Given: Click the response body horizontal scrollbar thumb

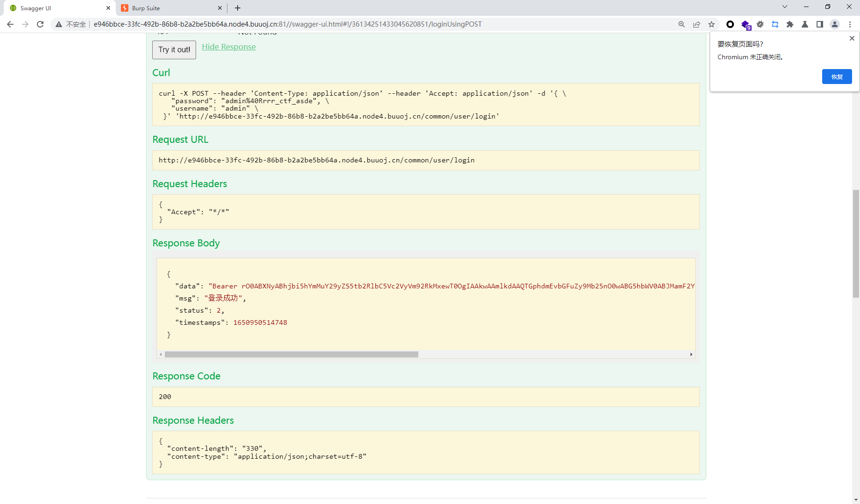Looking at the screenshot, I should [x=291, y=354].
